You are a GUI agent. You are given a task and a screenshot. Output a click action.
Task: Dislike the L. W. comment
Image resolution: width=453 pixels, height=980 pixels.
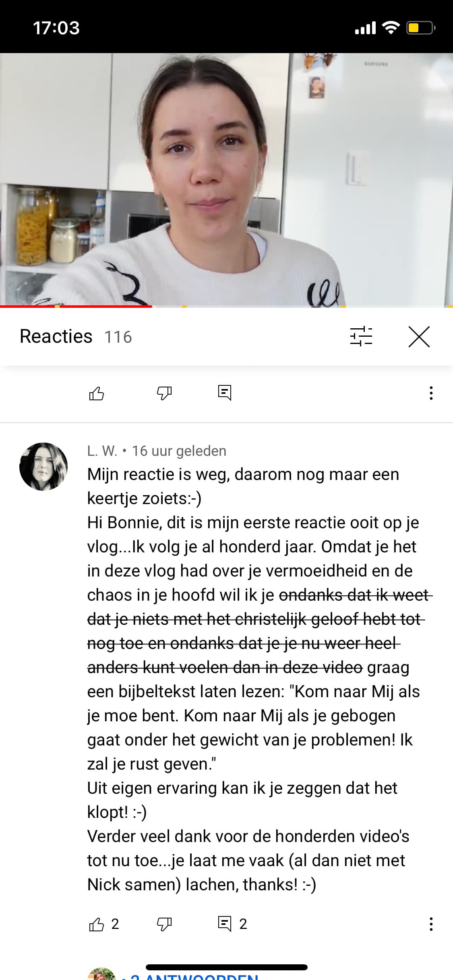click(164, 924)
